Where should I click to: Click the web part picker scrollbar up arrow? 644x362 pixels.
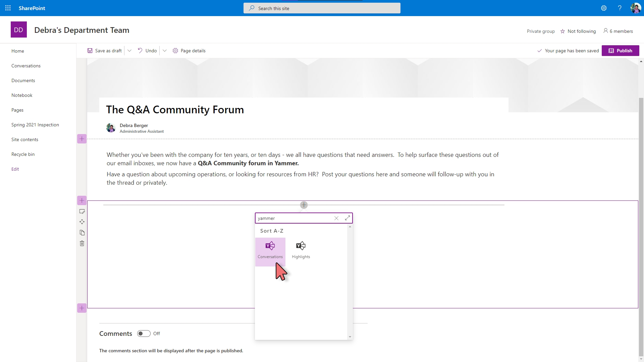tap(350, 227)
